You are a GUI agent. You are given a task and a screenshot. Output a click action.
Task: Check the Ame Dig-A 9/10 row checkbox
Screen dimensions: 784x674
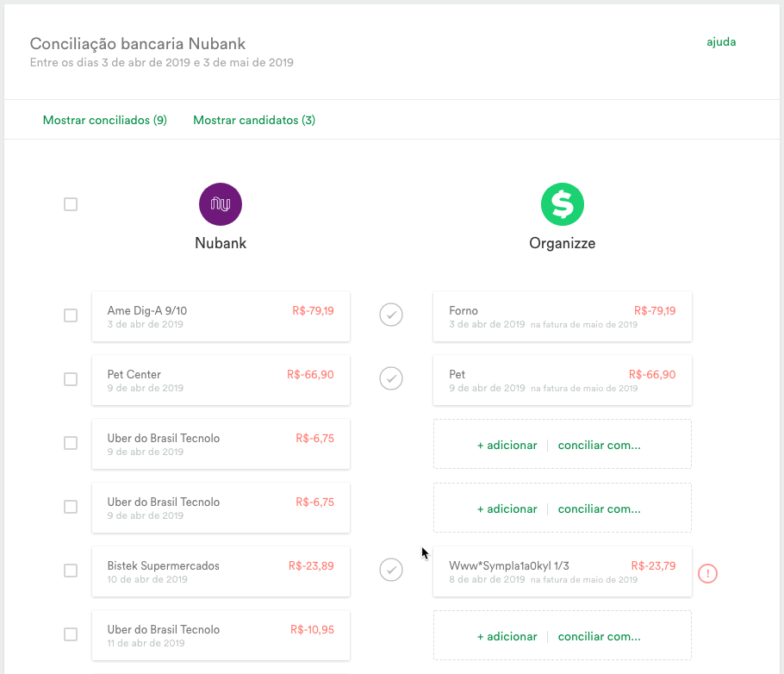71,315
